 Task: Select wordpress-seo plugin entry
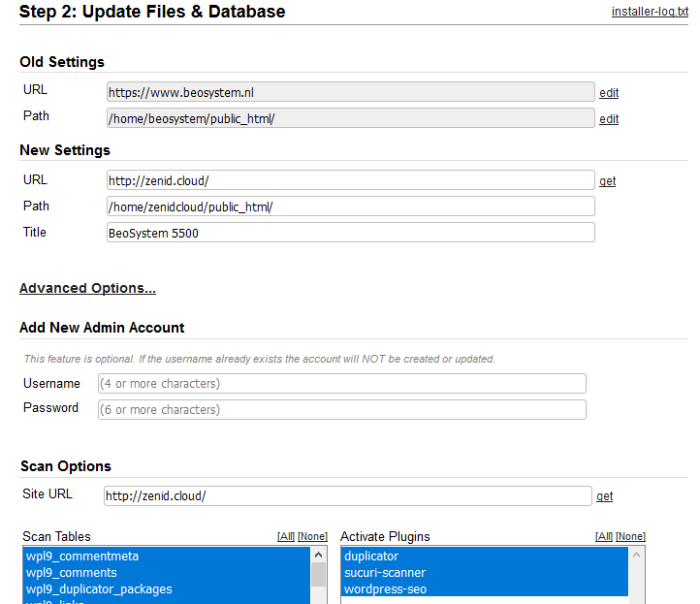pos(485,589)
